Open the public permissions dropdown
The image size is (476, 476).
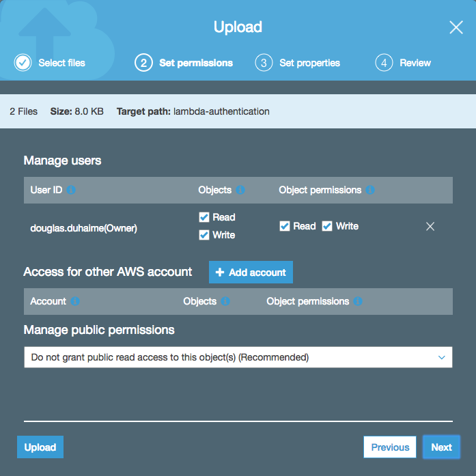coord(238,357)
